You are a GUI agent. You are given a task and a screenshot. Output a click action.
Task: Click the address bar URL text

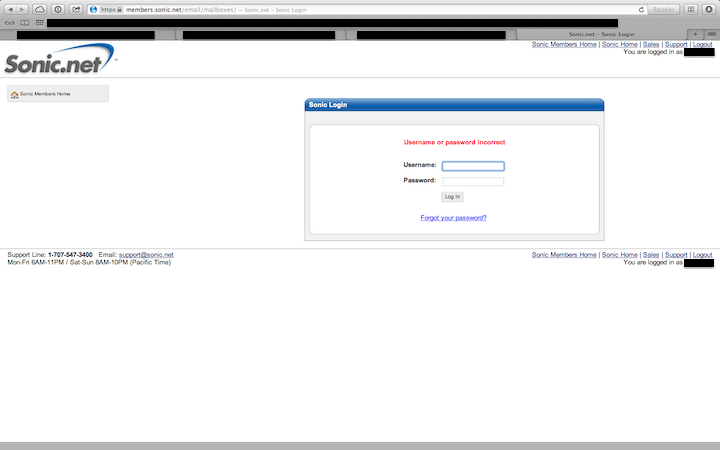click(x=181, y=10)
